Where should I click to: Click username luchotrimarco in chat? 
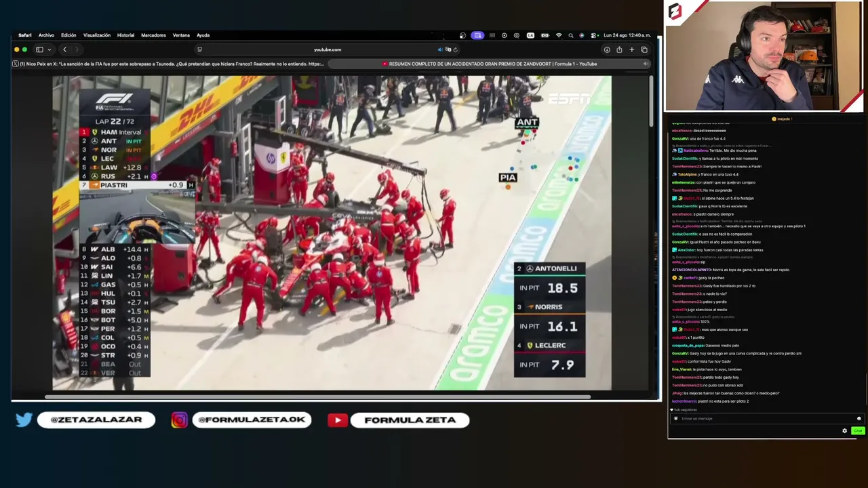tap(683, 401)
